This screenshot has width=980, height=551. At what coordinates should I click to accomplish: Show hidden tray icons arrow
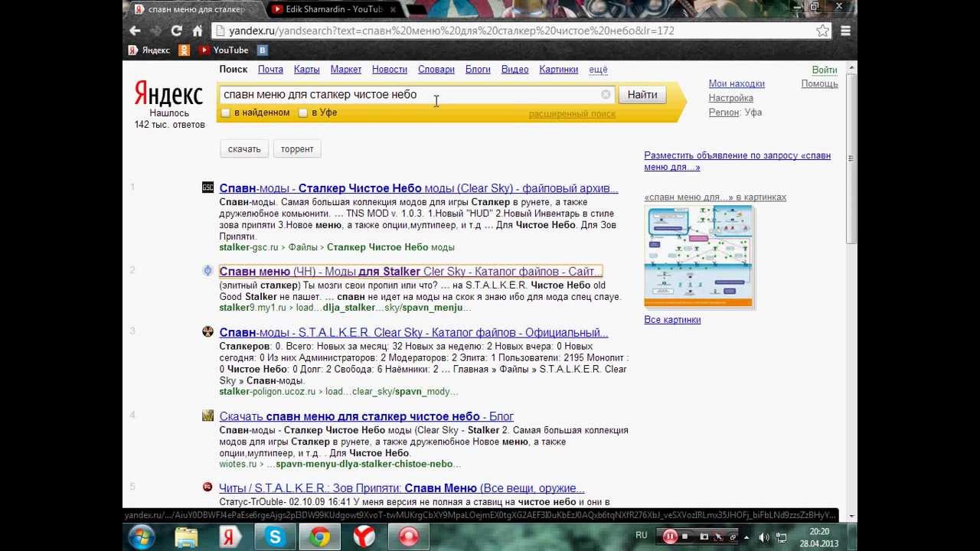click(746, 537)
